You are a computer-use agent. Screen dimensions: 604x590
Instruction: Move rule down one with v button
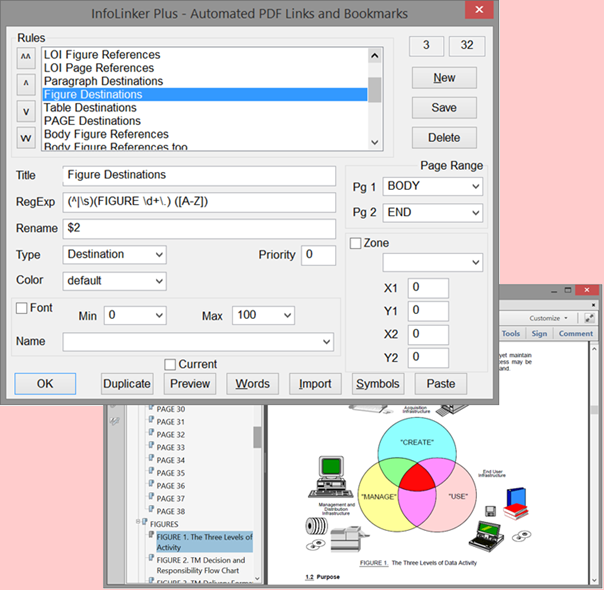26,112
